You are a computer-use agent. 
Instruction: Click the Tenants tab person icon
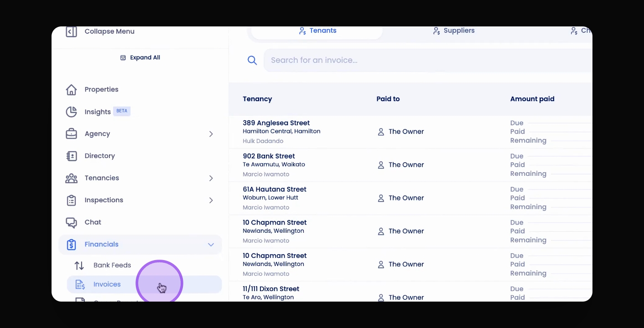pos(302,31)
